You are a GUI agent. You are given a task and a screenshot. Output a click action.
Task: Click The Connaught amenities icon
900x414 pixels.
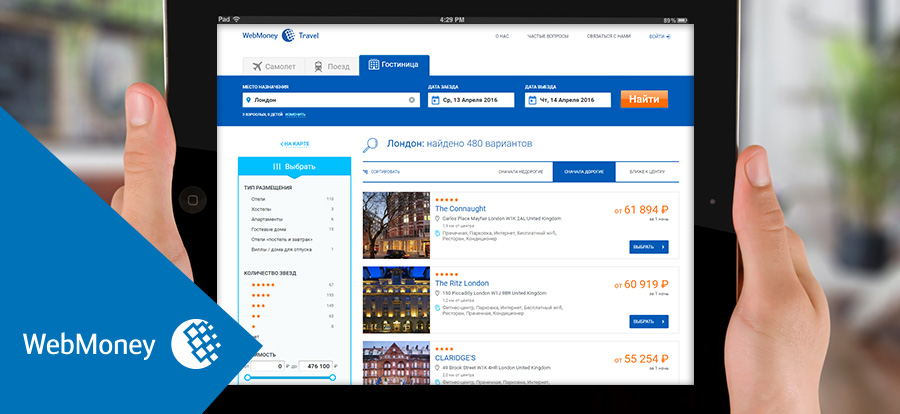pyautogui.click(x=437, y=234)
